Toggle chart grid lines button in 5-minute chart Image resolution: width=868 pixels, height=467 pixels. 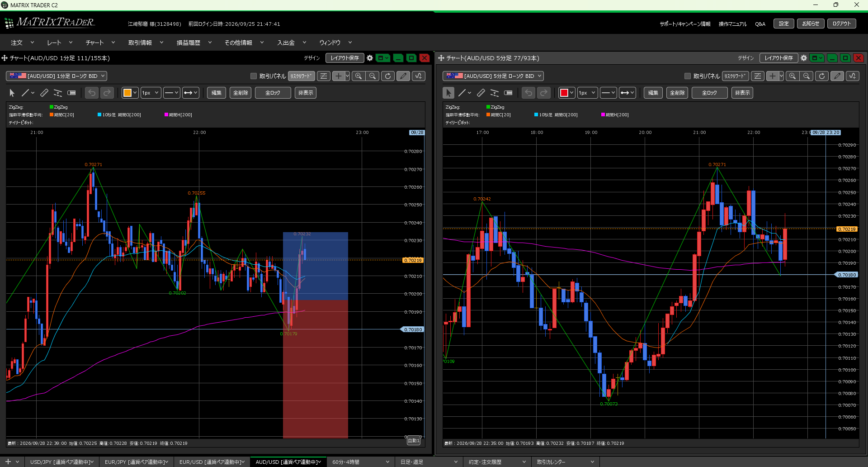pos(758,76)
